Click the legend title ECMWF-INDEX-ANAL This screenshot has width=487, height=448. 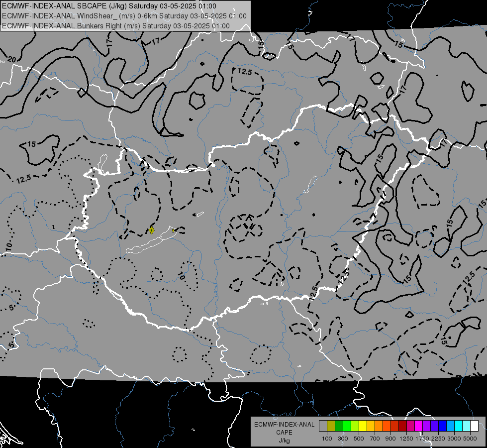(284, 425)
